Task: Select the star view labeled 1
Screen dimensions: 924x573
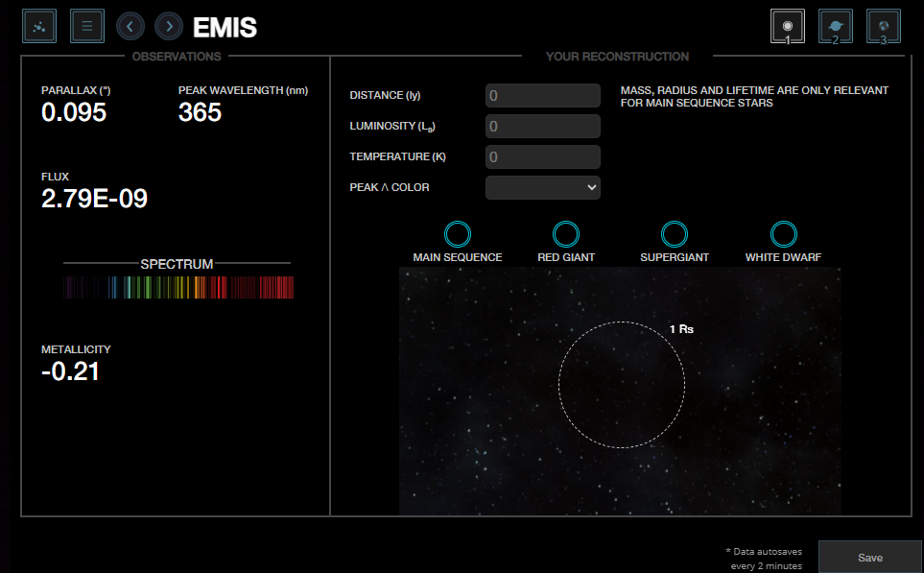Action: [787, 26]
